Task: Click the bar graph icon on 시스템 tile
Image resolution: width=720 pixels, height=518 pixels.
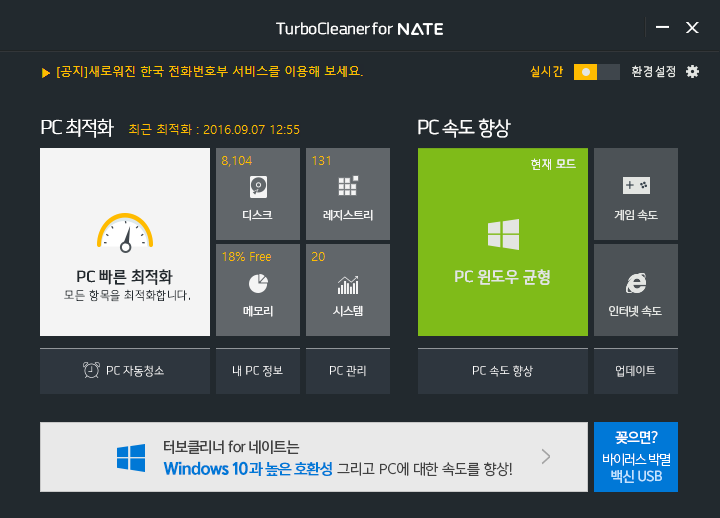Action: coord(348,285)
